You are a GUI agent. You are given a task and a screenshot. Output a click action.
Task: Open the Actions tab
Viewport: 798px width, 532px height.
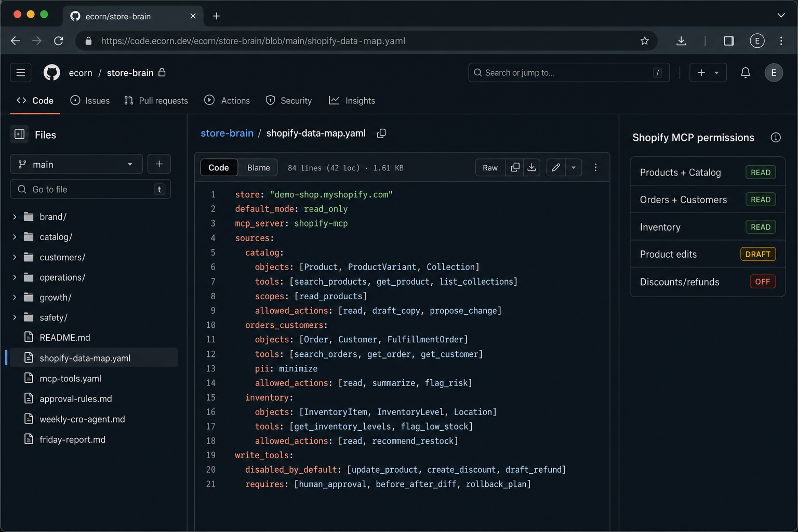(x=227, y=101)
